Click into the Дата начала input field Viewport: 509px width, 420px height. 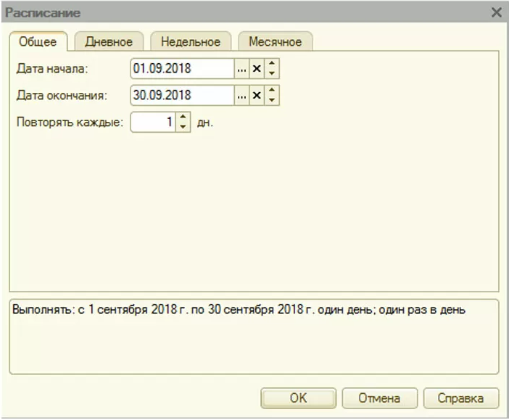pyautogui.click(x=181, y=68)
